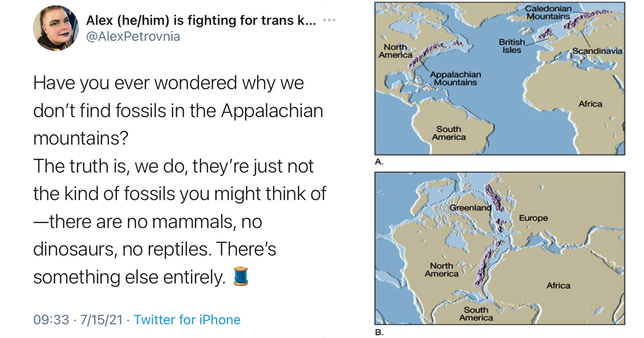Click the Appalachian Mountains label on map A
This screenshot has height=338, width=644.
click(455, 78)
